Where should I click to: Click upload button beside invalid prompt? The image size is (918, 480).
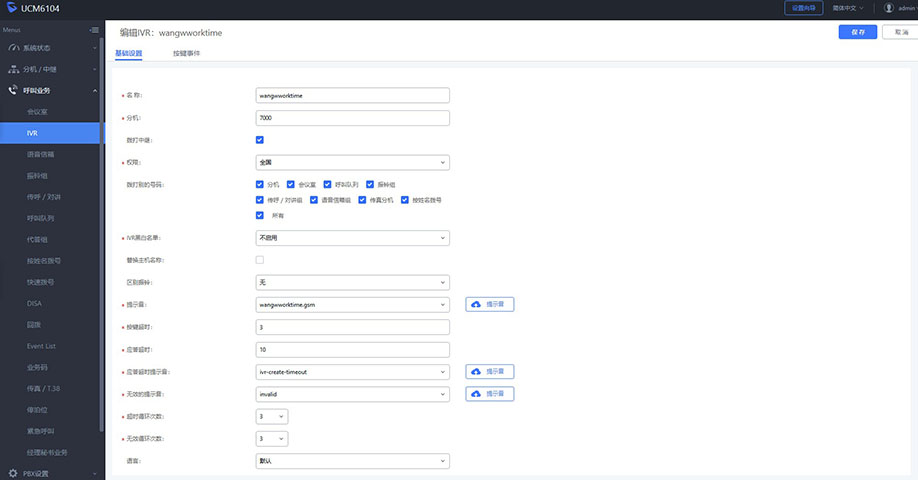click(490, 394)
